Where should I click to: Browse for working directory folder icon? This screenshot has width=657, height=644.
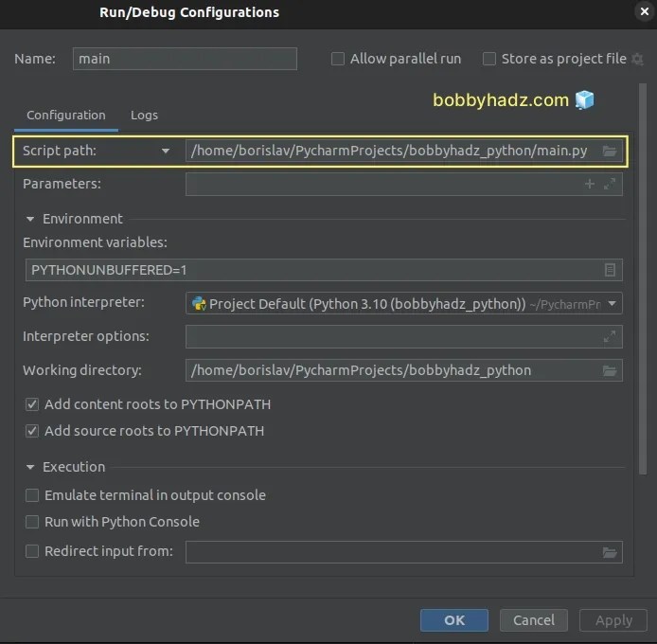(x=610, y=370)
